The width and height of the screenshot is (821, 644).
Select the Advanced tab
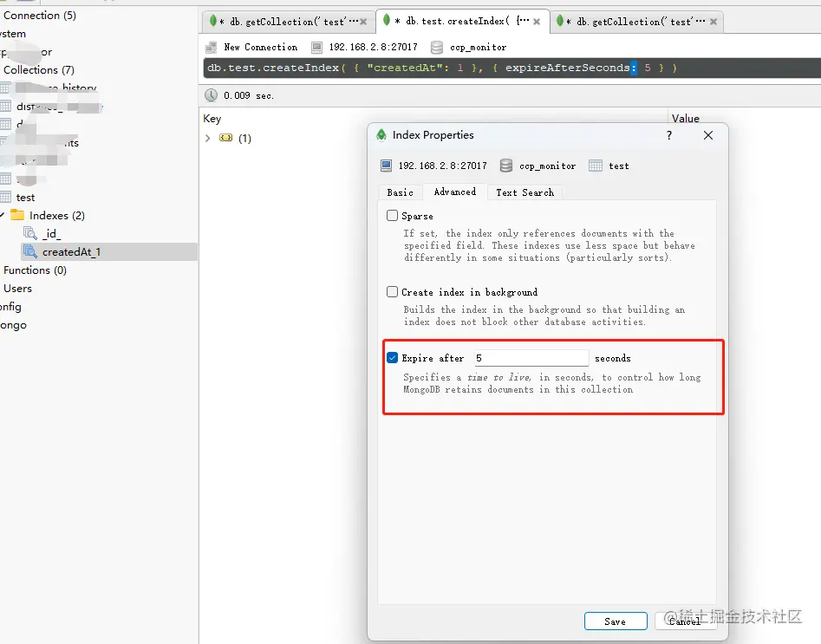click(455, 192)
